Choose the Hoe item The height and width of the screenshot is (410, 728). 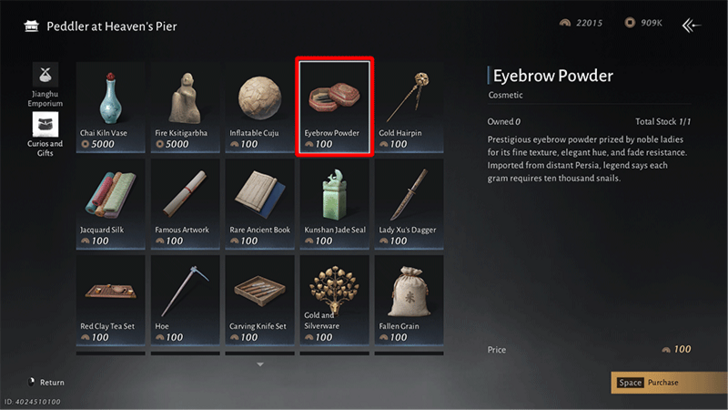click(185, 300)
